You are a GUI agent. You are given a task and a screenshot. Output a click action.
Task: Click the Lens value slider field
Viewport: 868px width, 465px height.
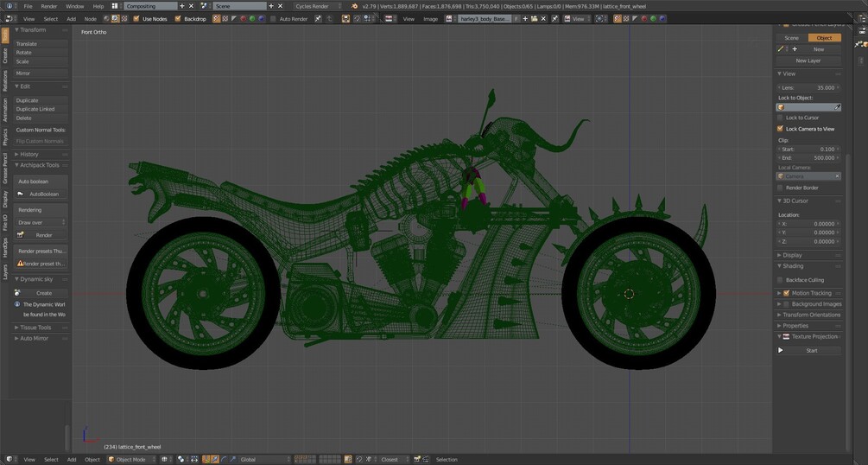(x=808, y=87)
